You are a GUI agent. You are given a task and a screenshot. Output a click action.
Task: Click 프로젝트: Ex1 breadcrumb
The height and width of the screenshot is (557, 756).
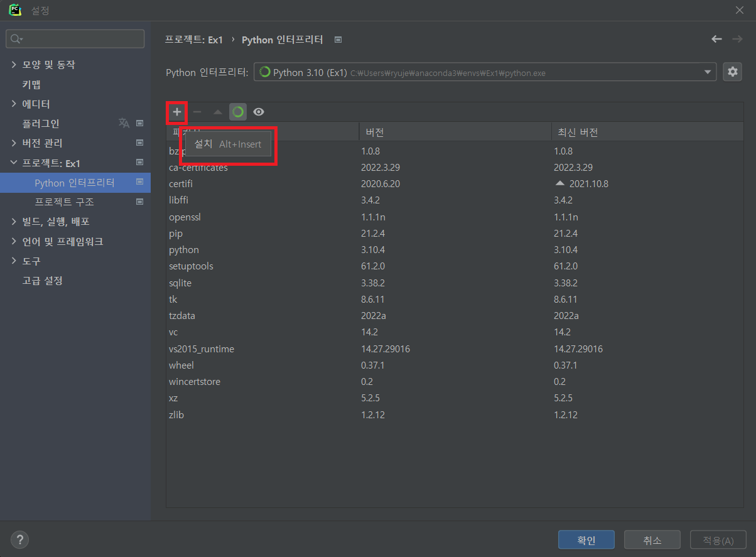193,40
